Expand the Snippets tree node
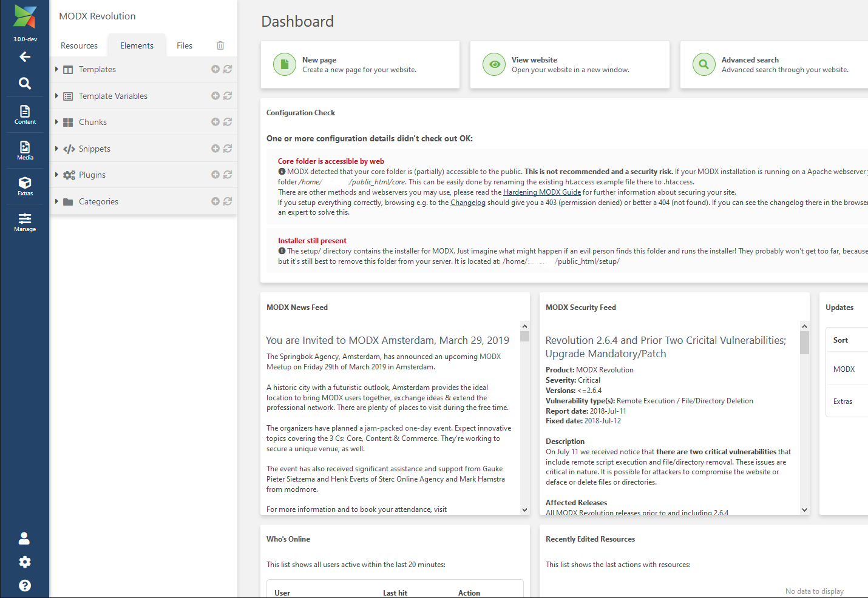This screenshot has width=868, height=598. pos(56,149)
